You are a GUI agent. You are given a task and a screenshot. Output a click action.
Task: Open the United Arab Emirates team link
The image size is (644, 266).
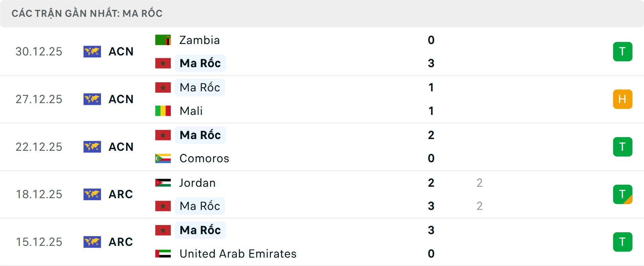tap(238, 254)
